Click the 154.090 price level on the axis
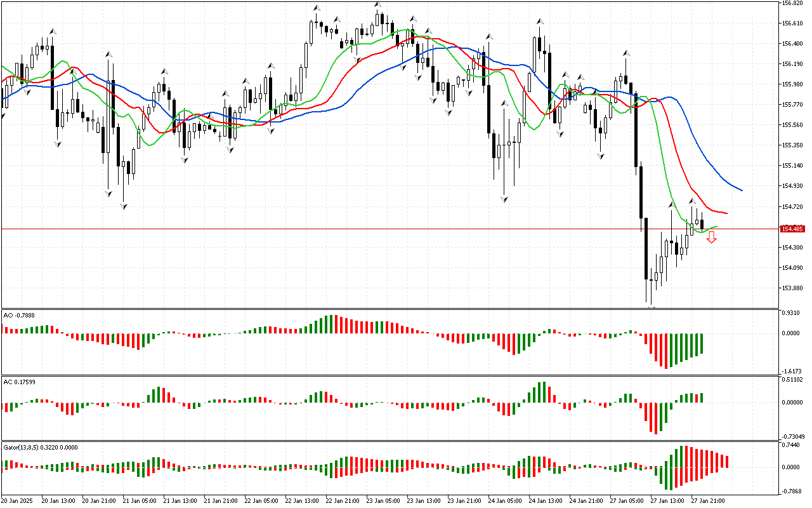The height and width of the screenshot is (508, 812). [793, 268]
